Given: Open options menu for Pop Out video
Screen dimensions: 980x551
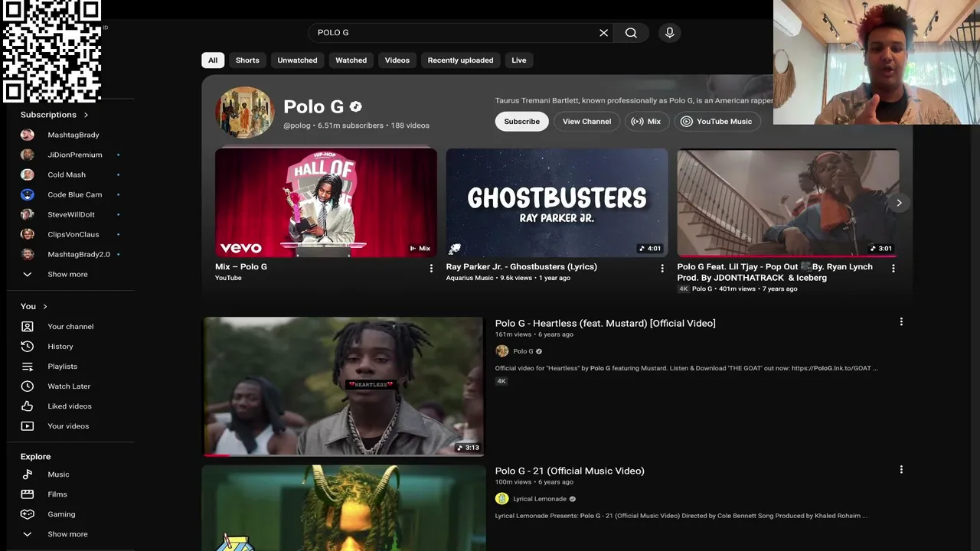Looking at the screenshot, I should (x=893, y=268).
